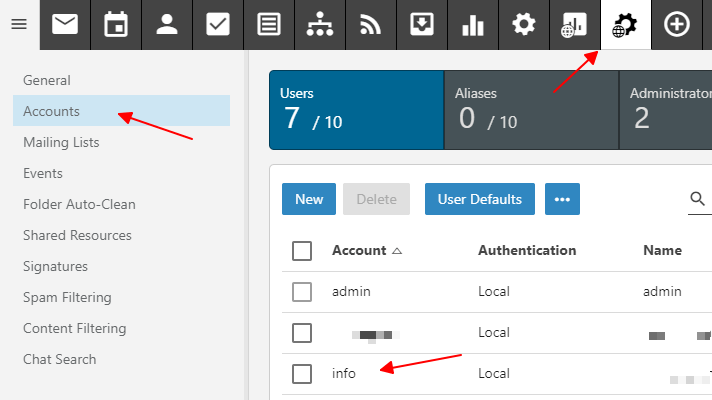Click the Authentication column header

pos(527,250)
